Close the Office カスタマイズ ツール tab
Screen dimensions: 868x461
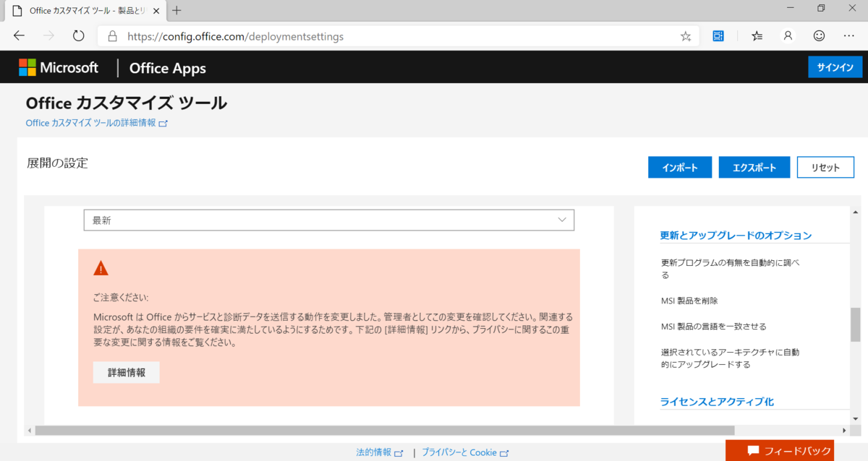[x=157, y=11]
